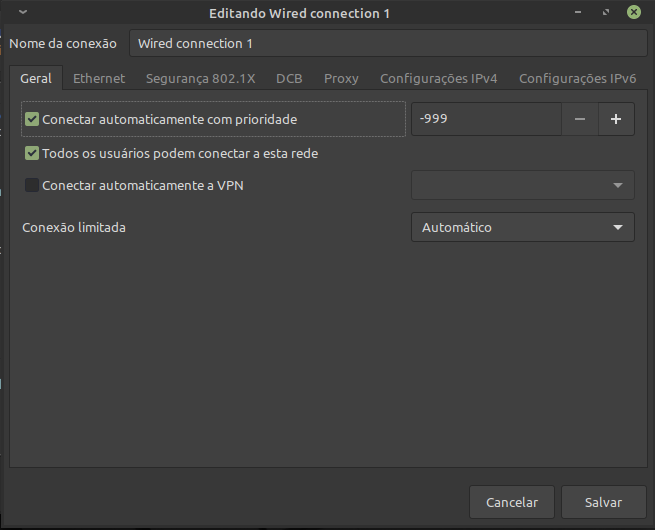
Task: Open the Configurações IPv4 tab
Action: click(438, 78)
